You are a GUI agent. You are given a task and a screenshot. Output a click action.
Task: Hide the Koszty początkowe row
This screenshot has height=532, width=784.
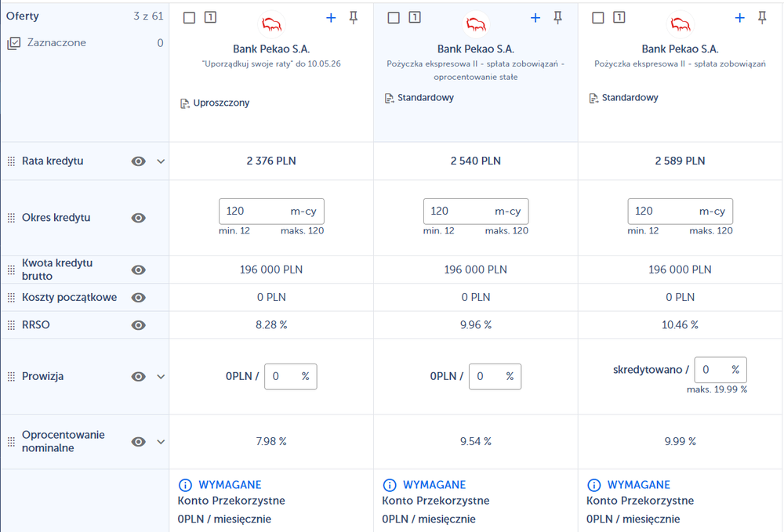(139, 298)
